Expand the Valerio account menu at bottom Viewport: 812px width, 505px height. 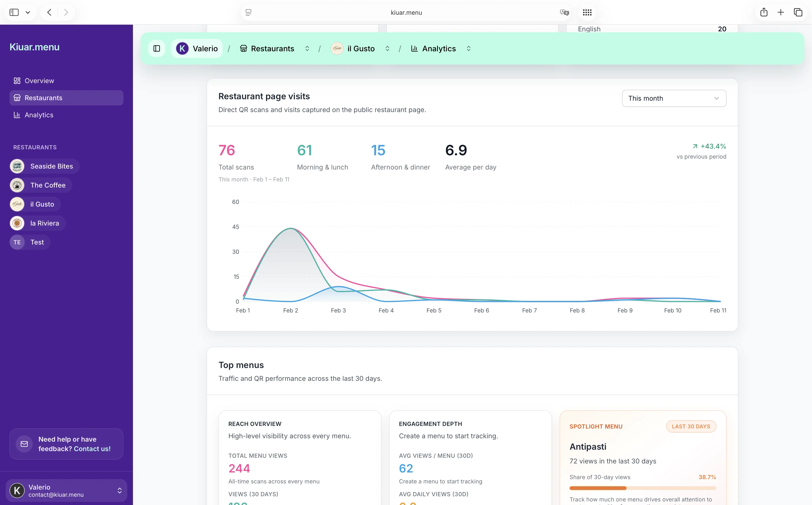coord(119,490)
